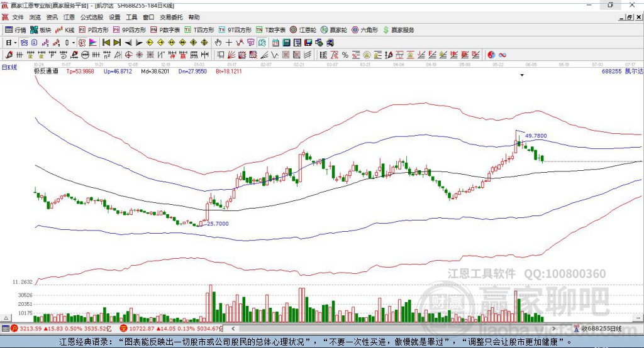Click the 收688255日线 status indicator
Viewport: 644px width, 348px height.
click(597, 329)
